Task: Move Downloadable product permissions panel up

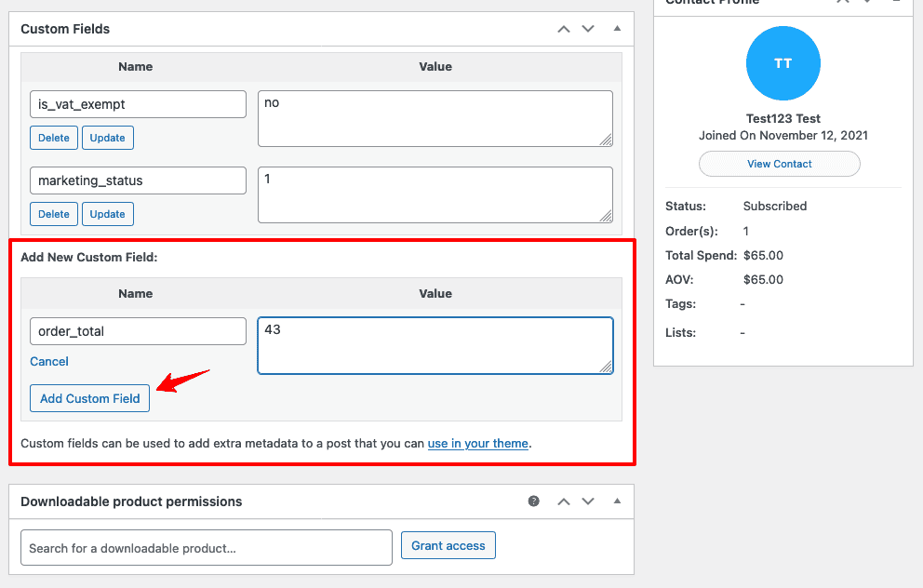Action: pyautogui.click(x=564, y=501)
